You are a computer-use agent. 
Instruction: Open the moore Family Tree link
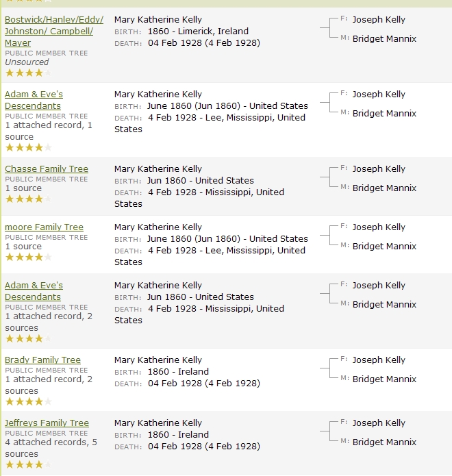44,227
